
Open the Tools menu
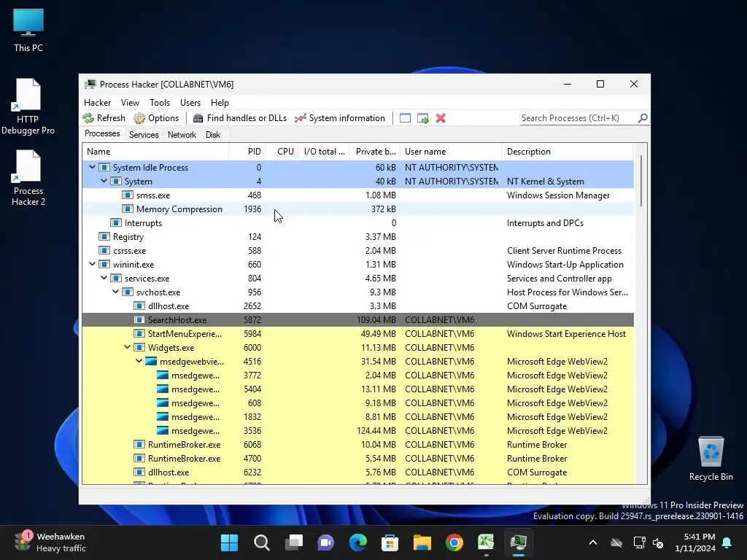(160, 103)
